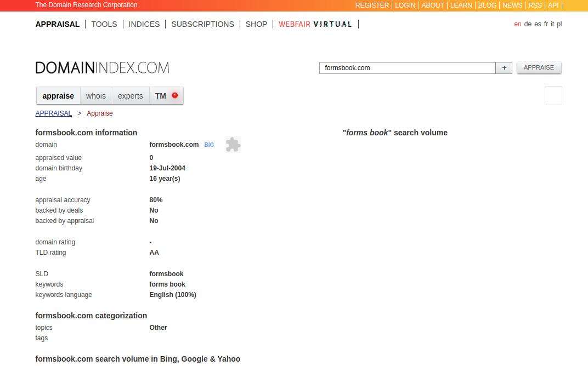Click the "forms book" search volume heading
The height and width of the screenshot is (366, 588).
(x=395, y=133)
